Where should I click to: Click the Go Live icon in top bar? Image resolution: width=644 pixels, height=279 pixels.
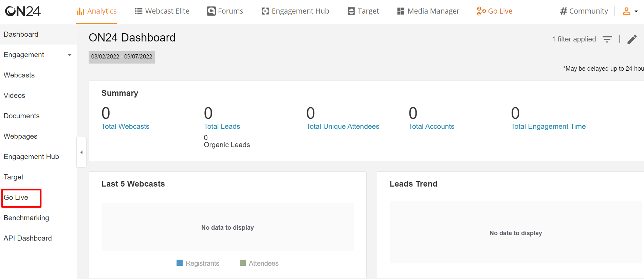pyautogui.click(x=481, y=11)
